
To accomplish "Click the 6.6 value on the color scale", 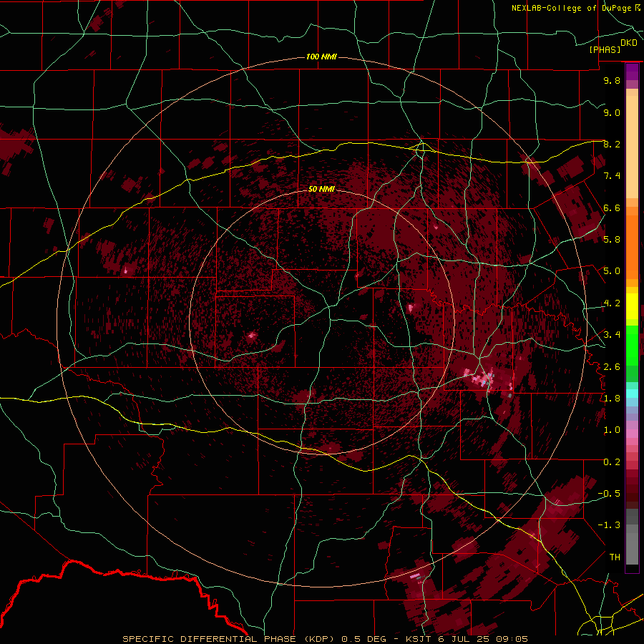I will coord(612,208).
